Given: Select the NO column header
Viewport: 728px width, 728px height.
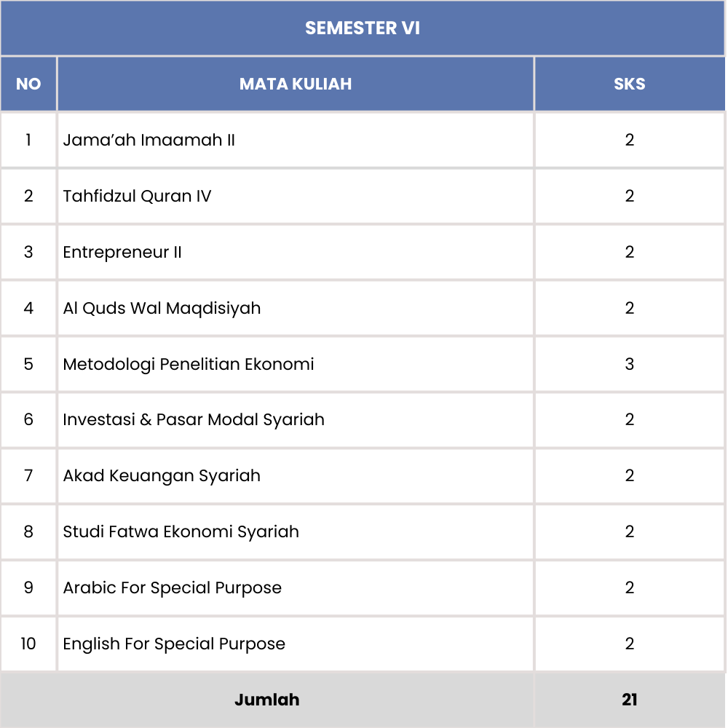Looking at the screenshot, I should [28, 84].
